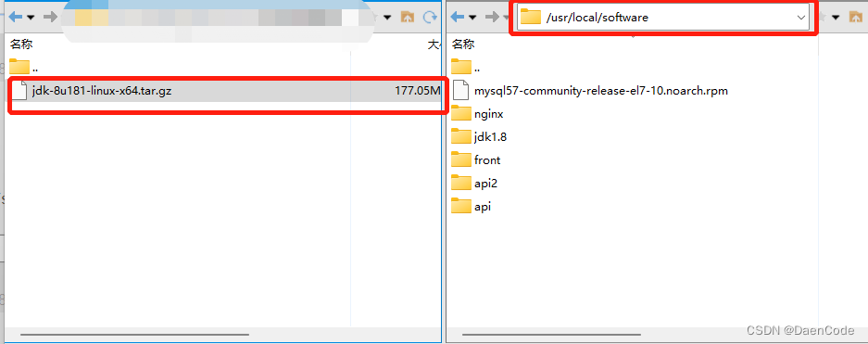This screenshot has width=868, height=344.
Task: Go to parent folder in left pane
Action: pyautogui.click(x=408, y=18)
